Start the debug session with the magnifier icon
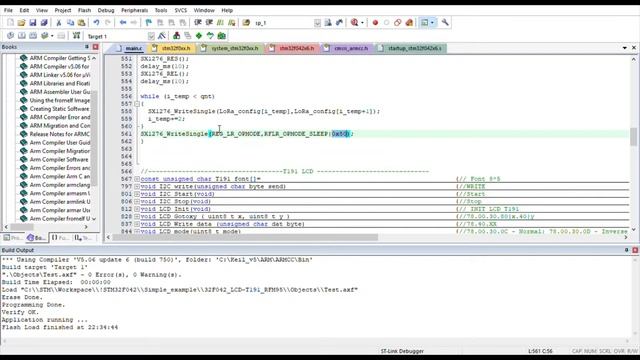 354,23
